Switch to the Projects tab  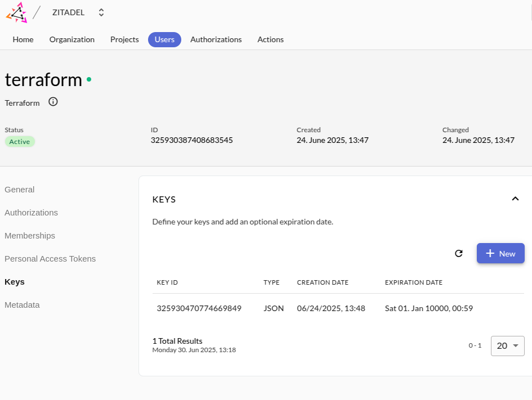[124, 39]
